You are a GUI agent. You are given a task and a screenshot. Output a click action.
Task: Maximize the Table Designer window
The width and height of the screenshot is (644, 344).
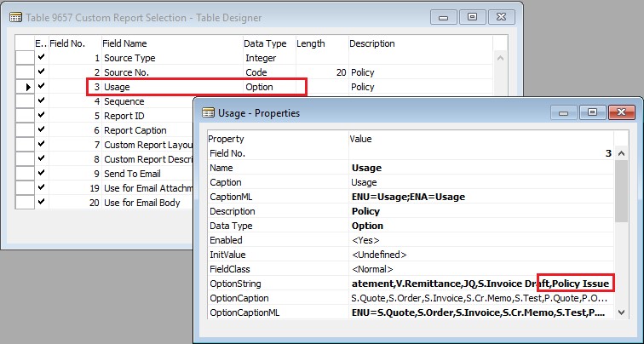click(471, 14)
